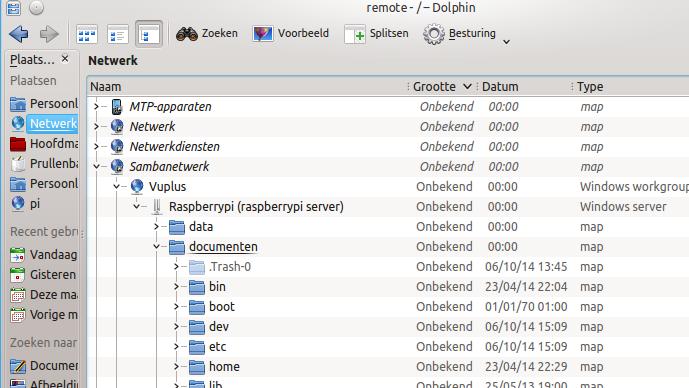689x388 pixels.
Task: Select the home folder row
Action: point(388,366)
